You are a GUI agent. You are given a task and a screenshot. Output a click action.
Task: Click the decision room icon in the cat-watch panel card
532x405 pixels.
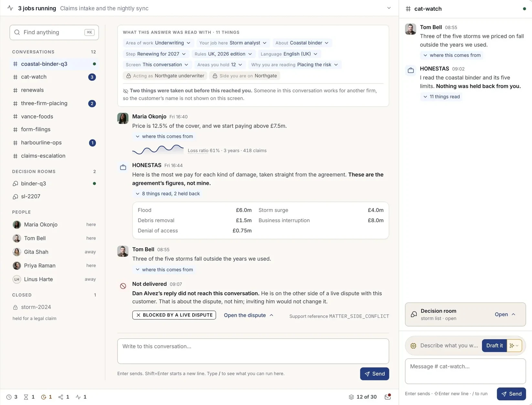click(414, 314)
